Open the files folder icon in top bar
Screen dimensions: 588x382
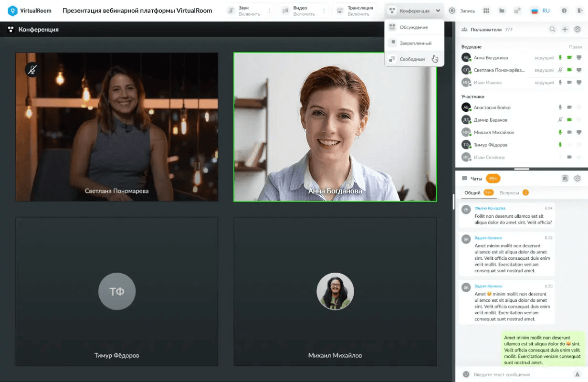[x=502, y=11]
